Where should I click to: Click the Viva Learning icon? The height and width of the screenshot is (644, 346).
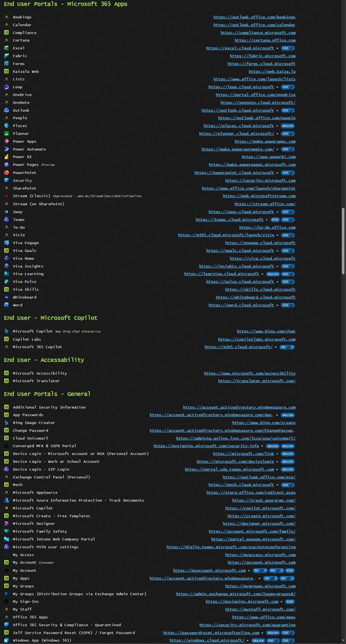pos(6,274)
